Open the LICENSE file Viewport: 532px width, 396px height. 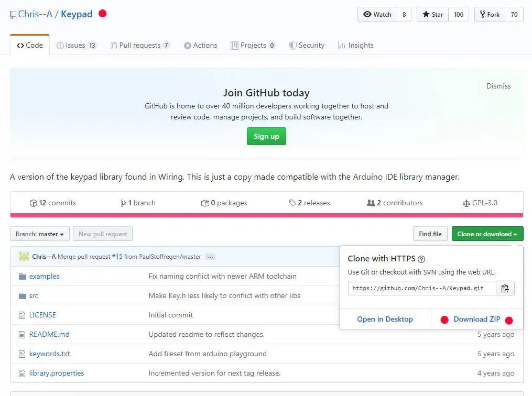pos(42,315)
